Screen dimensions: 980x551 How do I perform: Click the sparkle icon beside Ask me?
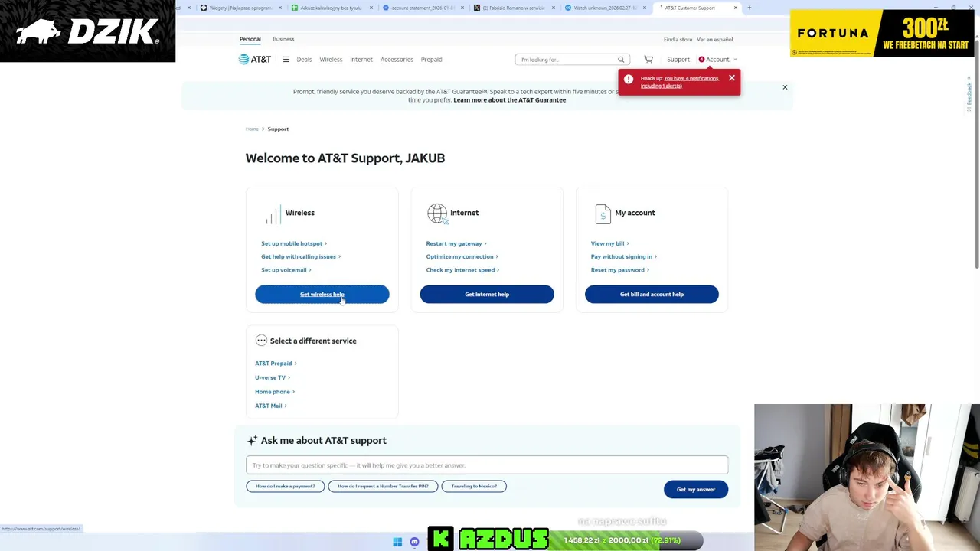(x=252, y=440)
